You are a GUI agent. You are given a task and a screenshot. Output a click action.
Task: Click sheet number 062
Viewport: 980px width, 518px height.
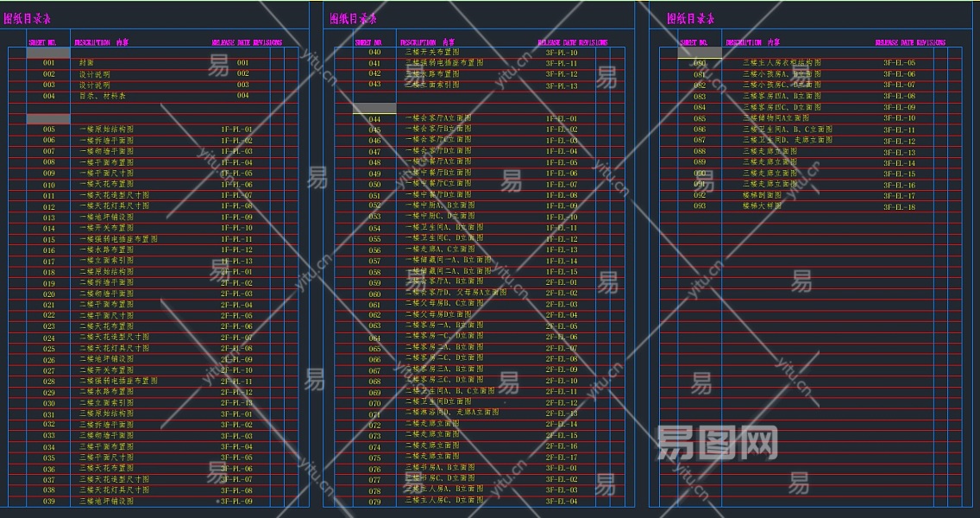(x=374, y=315)
